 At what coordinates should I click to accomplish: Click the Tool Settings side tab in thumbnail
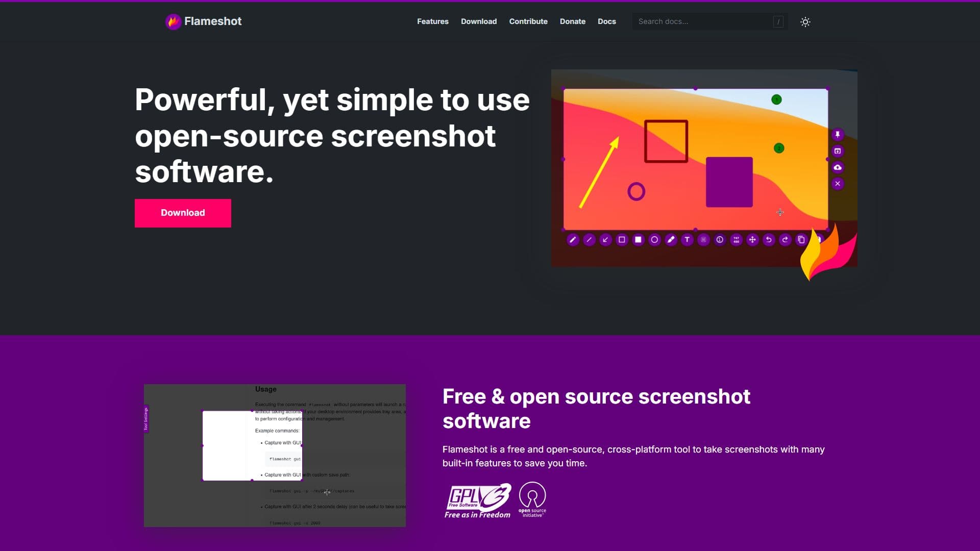146,419
